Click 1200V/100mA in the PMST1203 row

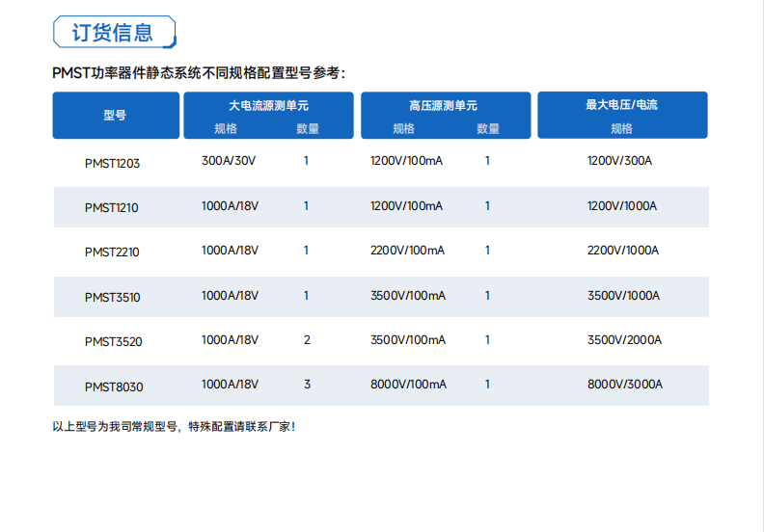[x=406, y=161]
